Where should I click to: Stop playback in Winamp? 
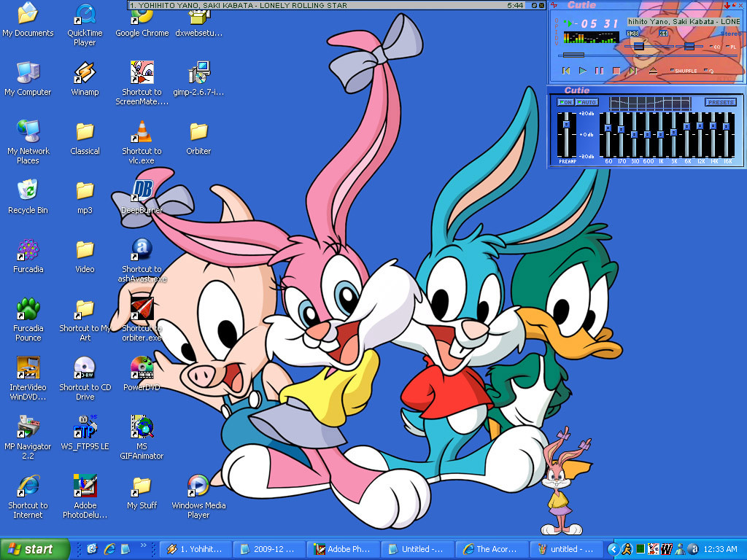616,71
